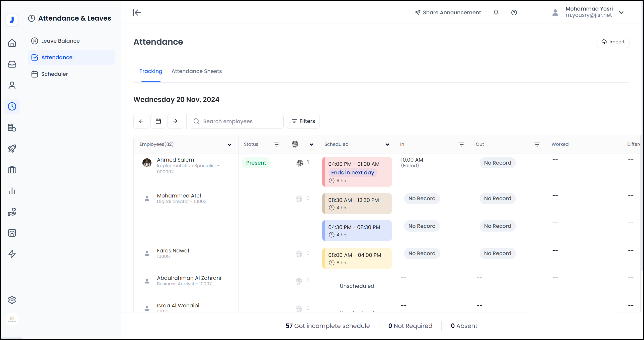Image resolution: width=644 pixels, height=340 pixels.
Task: Expand the Scheduled column dropdown
Action: click(x=387, y=145)
